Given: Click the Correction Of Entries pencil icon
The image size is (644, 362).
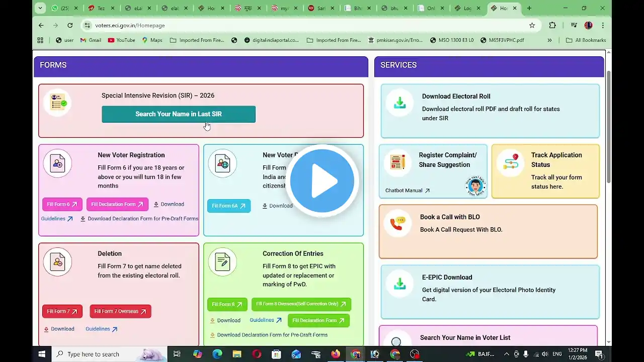Looking at the screenshot, I should pyautogui.click(x=222, y=262).
